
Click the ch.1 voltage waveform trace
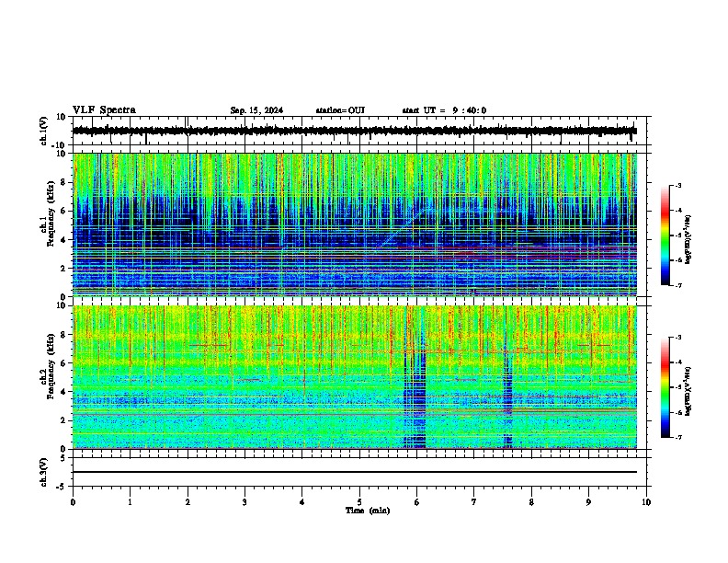coord(354,131)
